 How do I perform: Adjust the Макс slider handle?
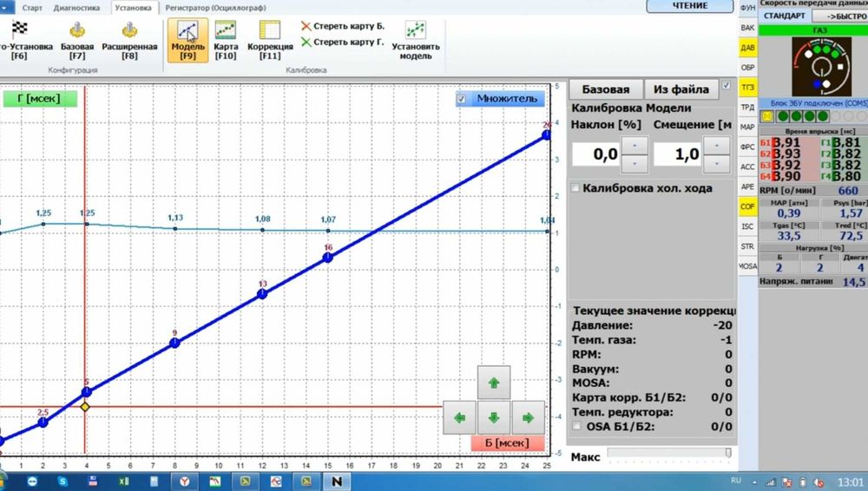pyautogui.click(x=728, y=453)
